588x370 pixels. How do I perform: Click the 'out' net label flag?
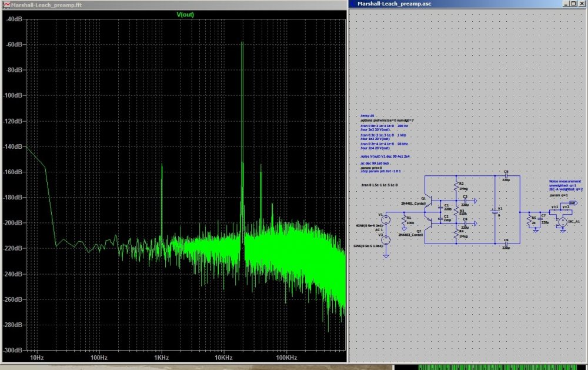coord(572,202)
